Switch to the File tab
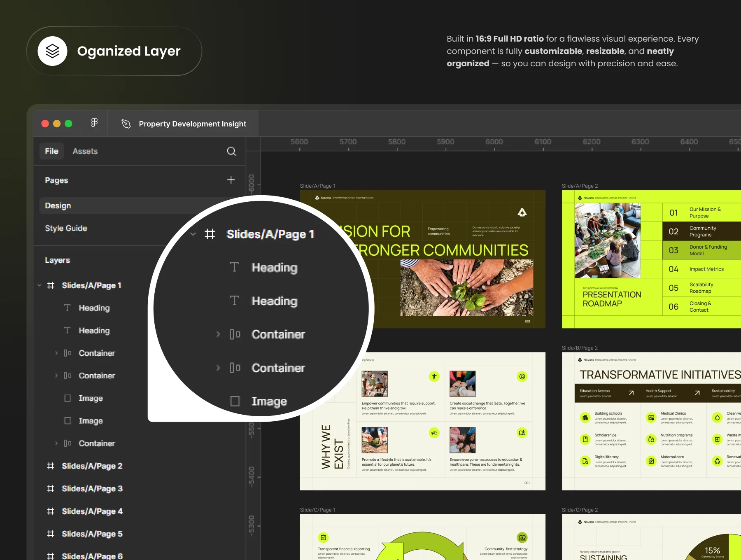 pyautogui.click(x=51, y=151)
